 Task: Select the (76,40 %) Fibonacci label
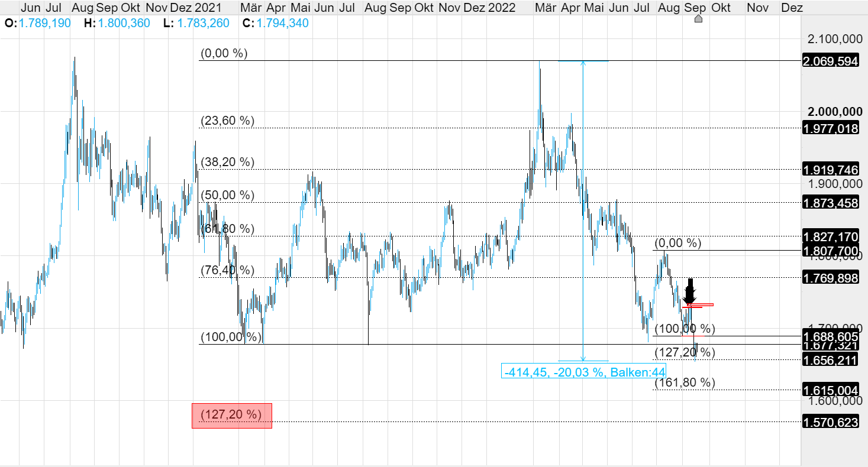[x=228, y=270]
